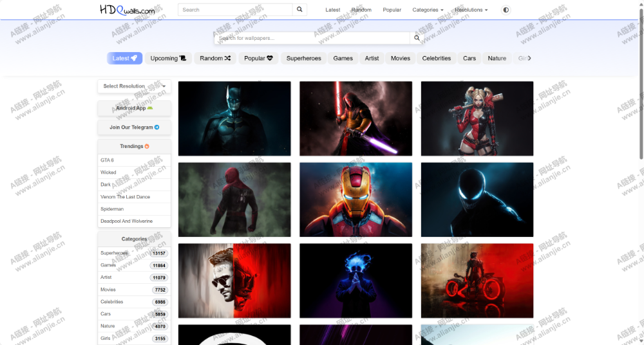Open Dark trending link
This screenshot has height=345, width=644.
pyautogui.click(x=135, y=185)
